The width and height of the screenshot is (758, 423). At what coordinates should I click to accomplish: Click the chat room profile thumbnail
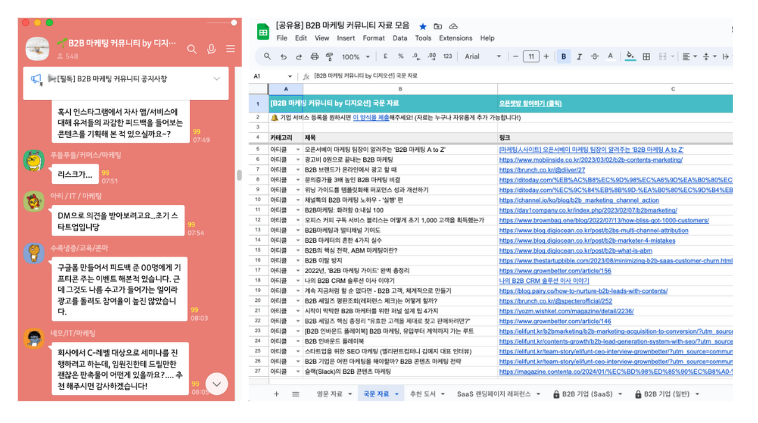tap(37, 48)
